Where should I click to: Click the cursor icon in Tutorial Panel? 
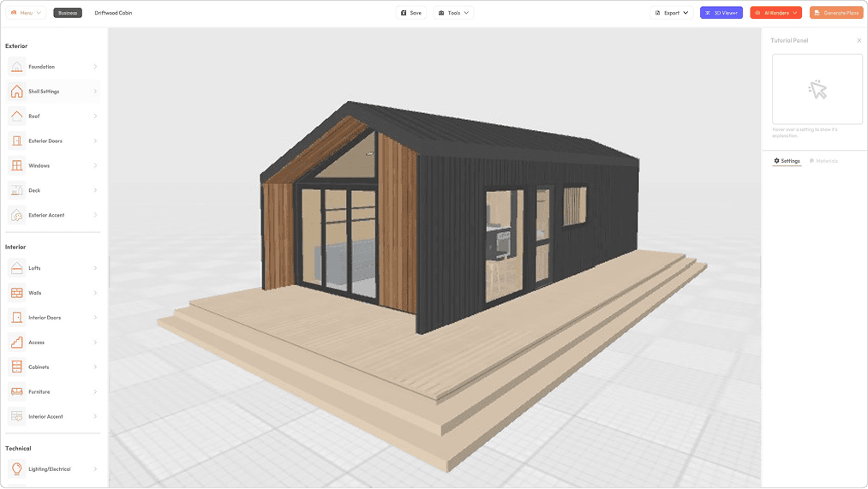(x=817, y=89)
